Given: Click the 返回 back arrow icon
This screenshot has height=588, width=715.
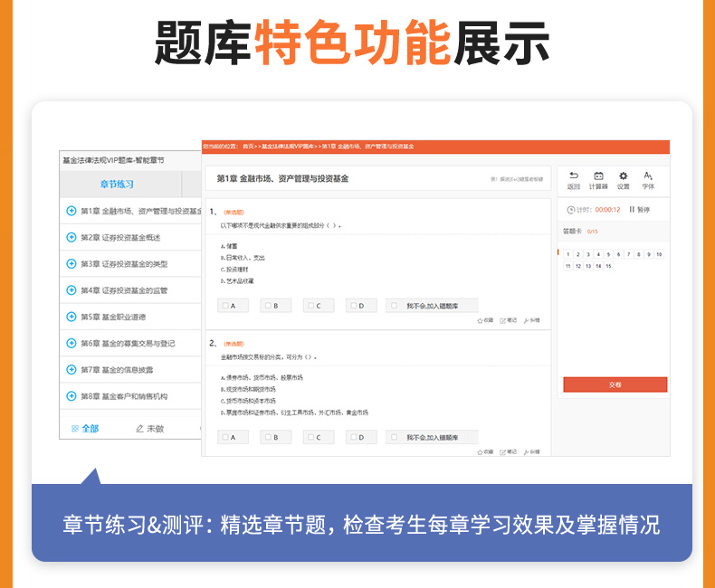Looking at the screenshot, I should click(574, 175).
